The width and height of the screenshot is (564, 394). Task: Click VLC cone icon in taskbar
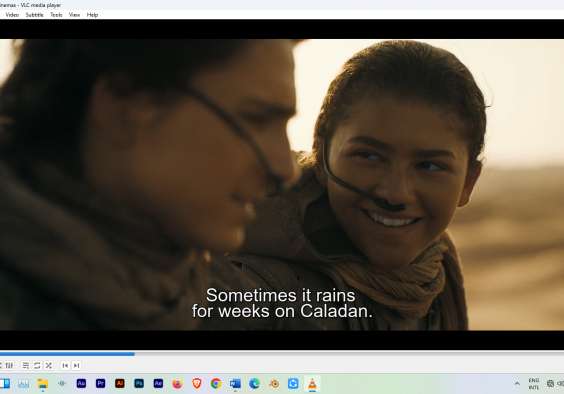pyautogui.click(x=312, y=384)
